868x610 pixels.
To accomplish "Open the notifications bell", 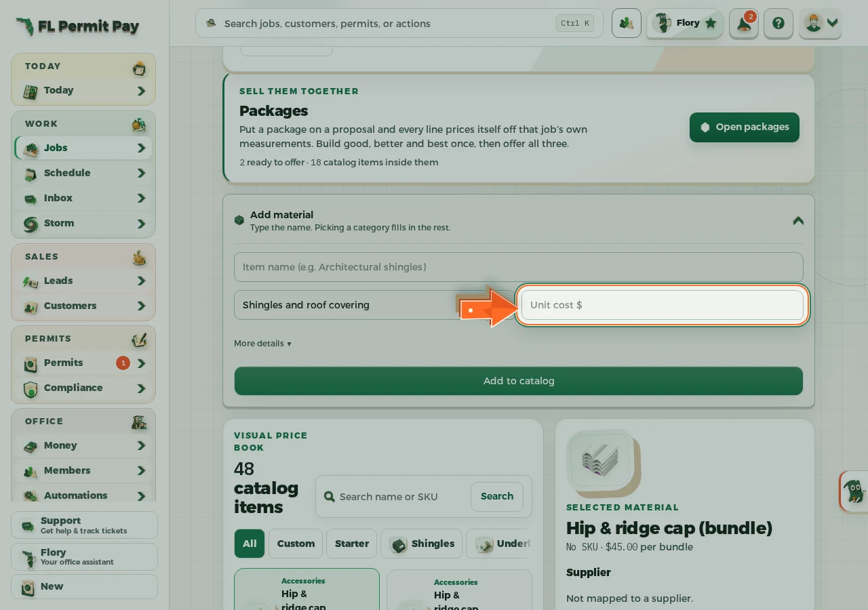I will 744,24.
